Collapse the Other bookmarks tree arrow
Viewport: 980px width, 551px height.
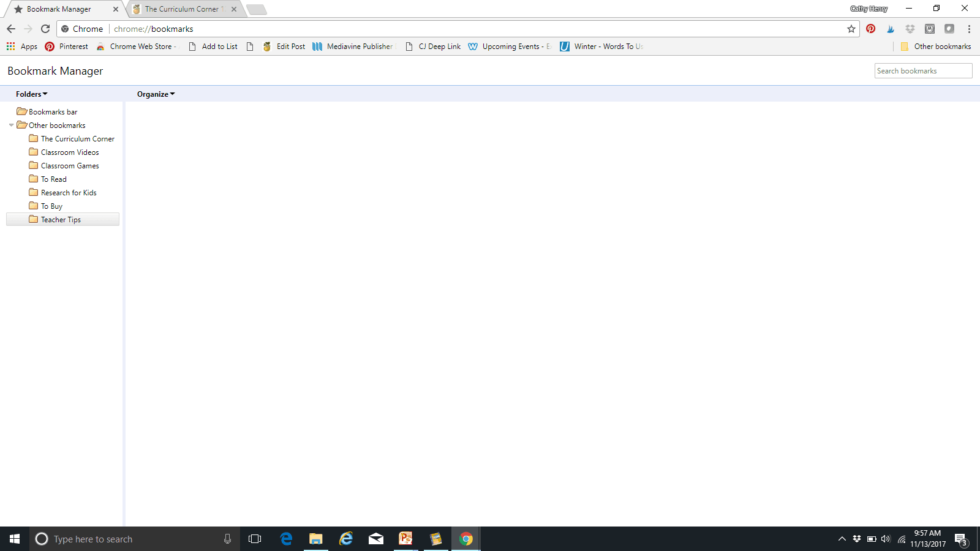[x=11, y=126]
